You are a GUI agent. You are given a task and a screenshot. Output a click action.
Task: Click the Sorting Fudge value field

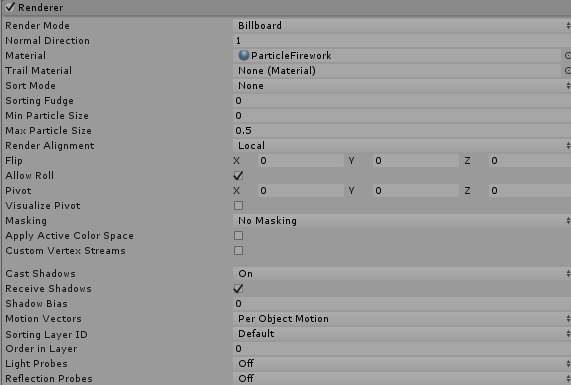402,101
